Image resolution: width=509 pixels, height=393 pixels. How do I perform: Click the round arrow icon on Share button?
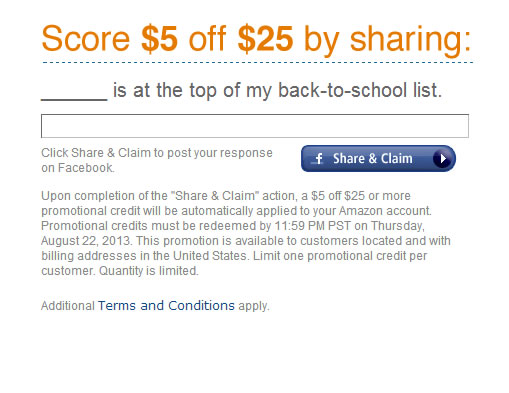442,159
